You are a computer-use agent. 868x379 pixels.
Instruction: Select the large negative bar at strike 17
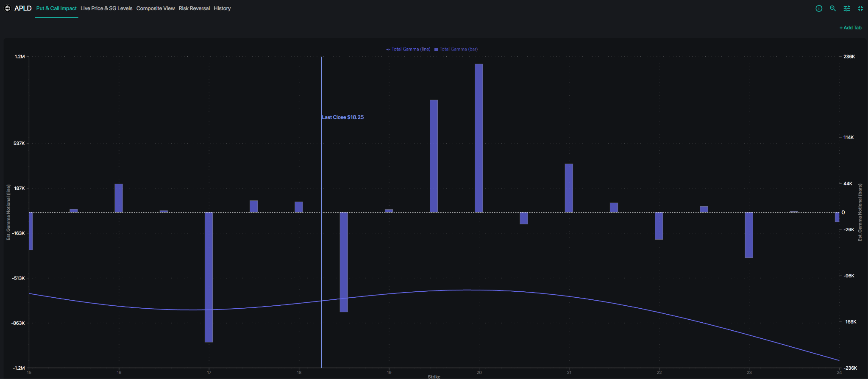pyautogui.click(x=209, y=277)
